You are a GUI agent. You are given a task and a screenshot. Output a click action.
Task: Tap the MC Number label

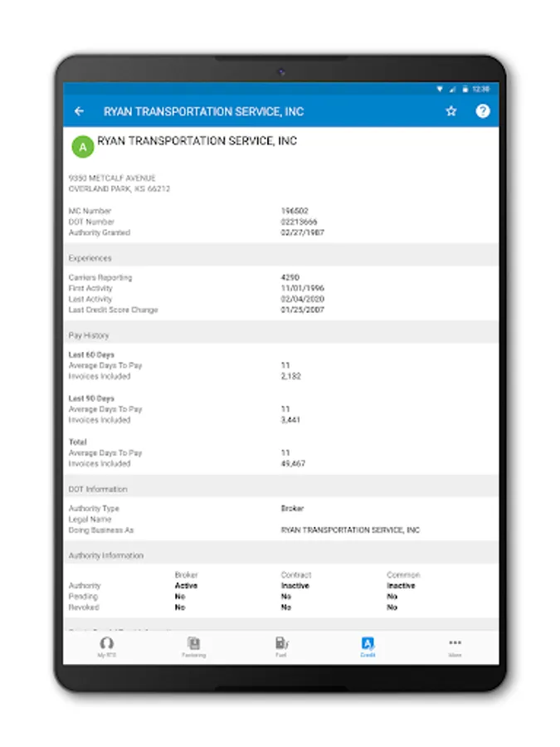coord(90,211)
